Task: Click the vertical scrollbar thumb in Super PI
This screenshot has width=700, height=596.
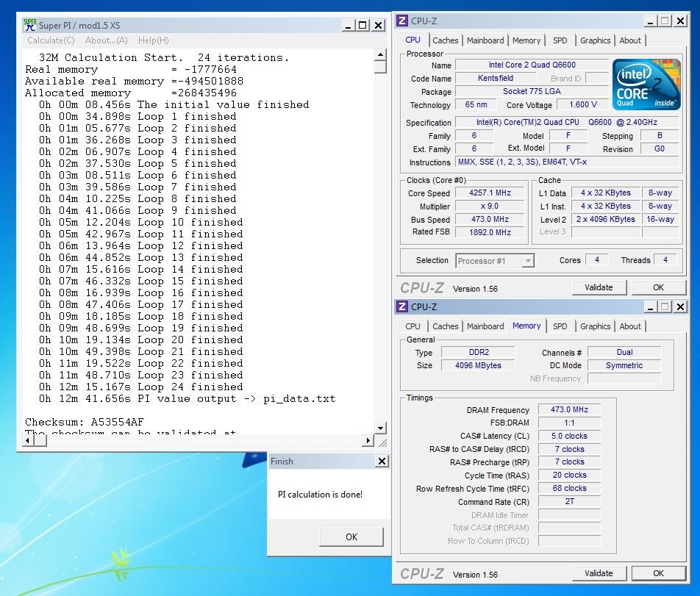Action: [x=380, y=67]
